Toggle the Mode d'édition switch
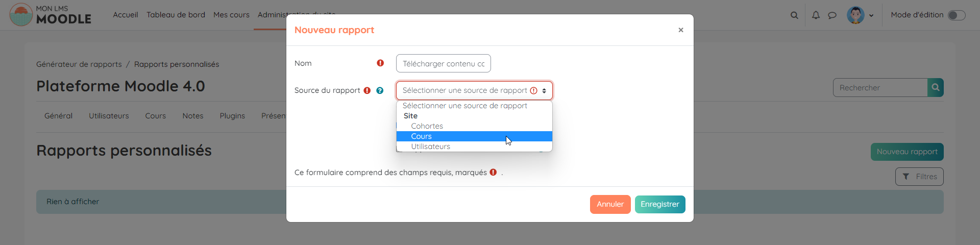The image size is (980, 245). pos(956,15)
